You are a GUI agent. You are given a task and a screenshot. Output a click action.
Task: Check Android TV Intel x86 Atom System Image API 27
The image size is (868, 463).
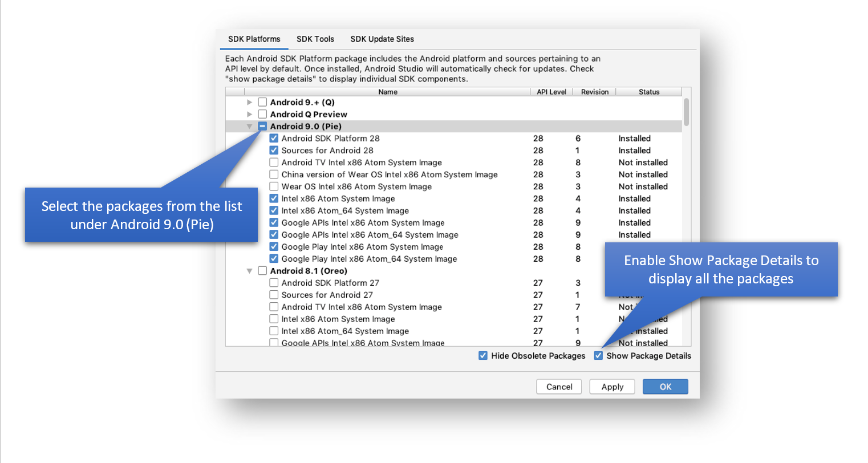coord(274,307)
